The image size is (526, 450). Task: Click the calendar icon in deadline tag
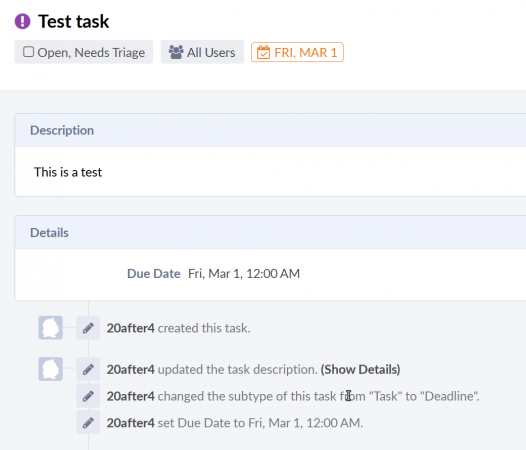pos(263,52)
